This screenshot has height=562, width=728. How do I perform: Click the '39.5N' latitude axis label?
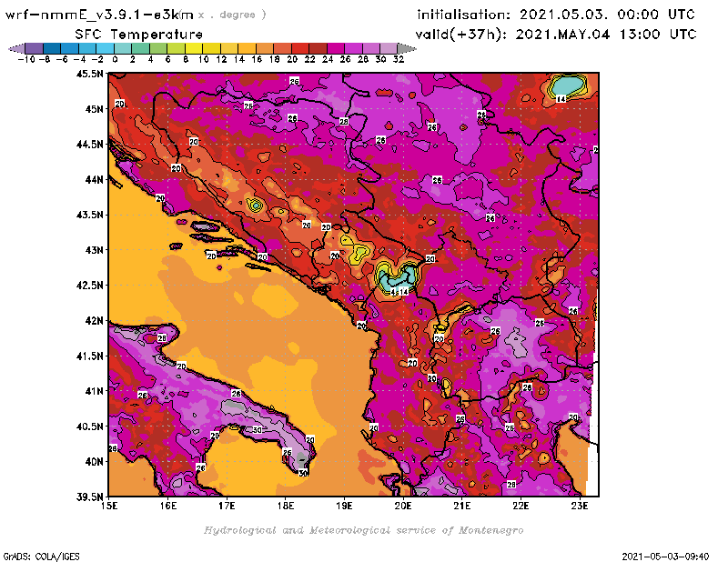[x=89, y=497]
